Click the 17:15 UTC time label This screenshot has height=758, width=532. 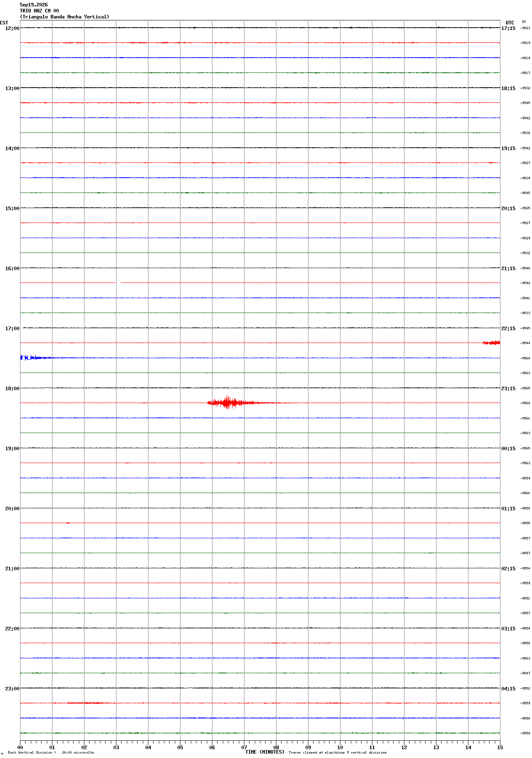coord(508,28)
